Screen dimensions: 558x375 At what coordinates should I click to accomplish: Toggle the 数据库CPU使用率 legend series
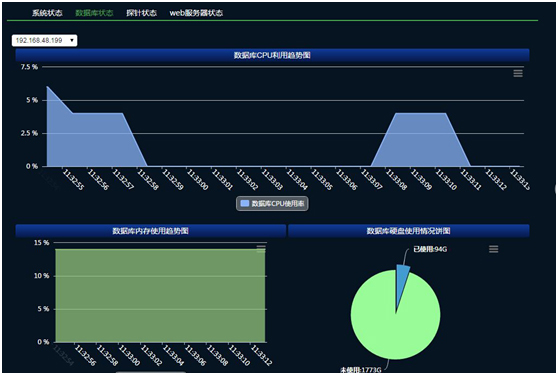[x=272, y=204]
